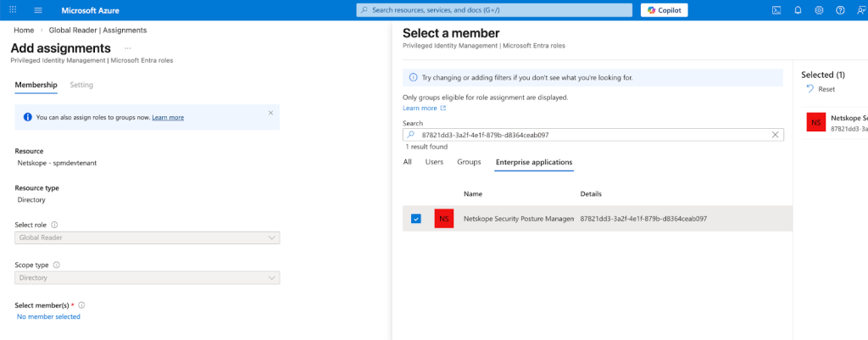Clear the member search text
The height and width of the screenshot is (340, 868).
click(775, 135)
